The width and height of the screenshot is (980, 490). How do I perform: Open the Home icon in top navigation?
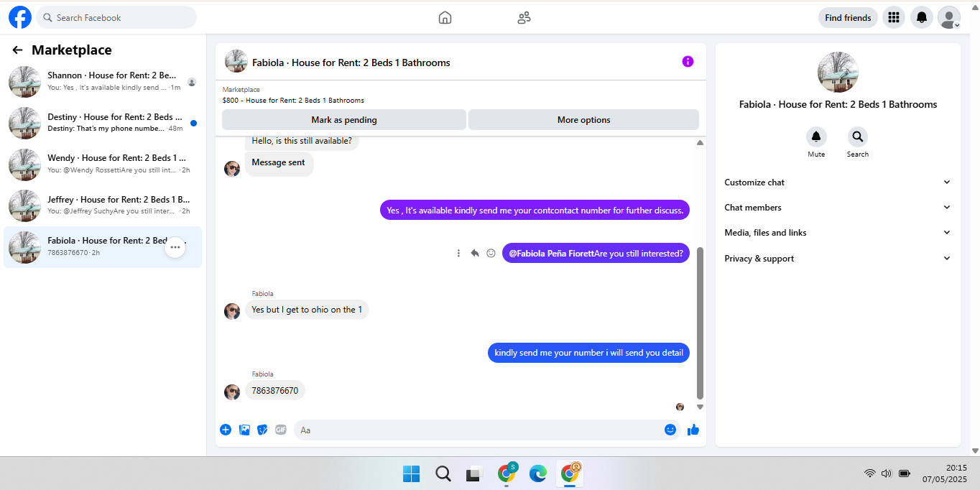[x=445, y=18]
